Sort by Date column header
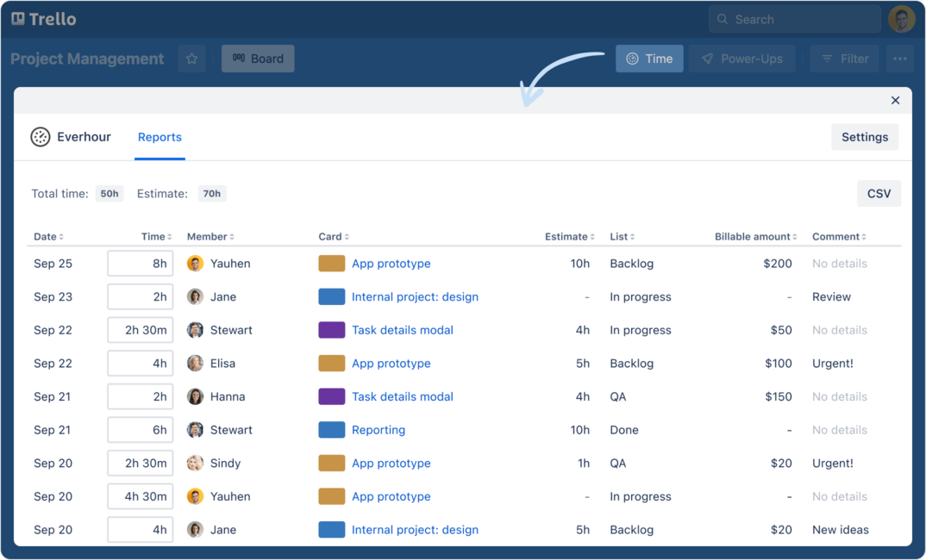The width and height of the screenshot is (926, 560). pyautogui.click(x=48, y=237)
